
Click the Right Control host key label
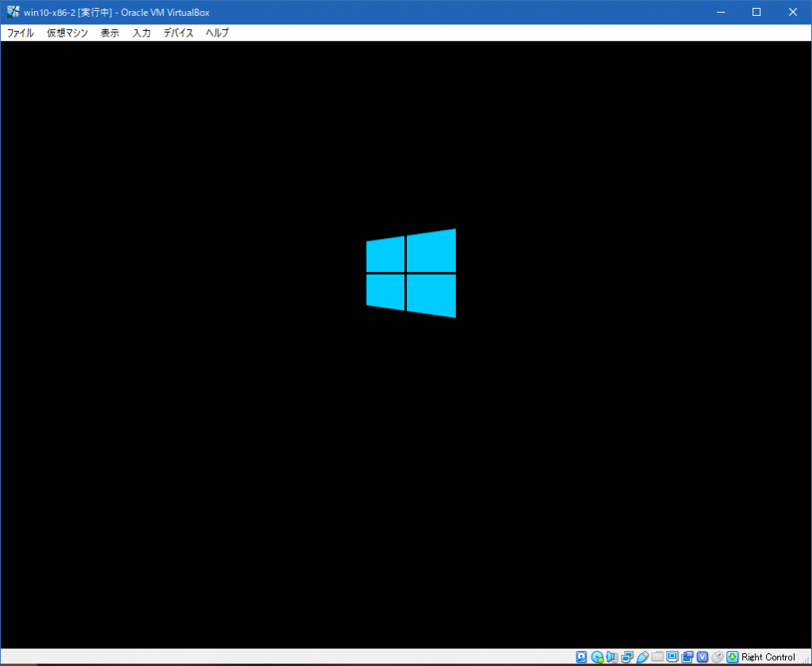(768, 657)
